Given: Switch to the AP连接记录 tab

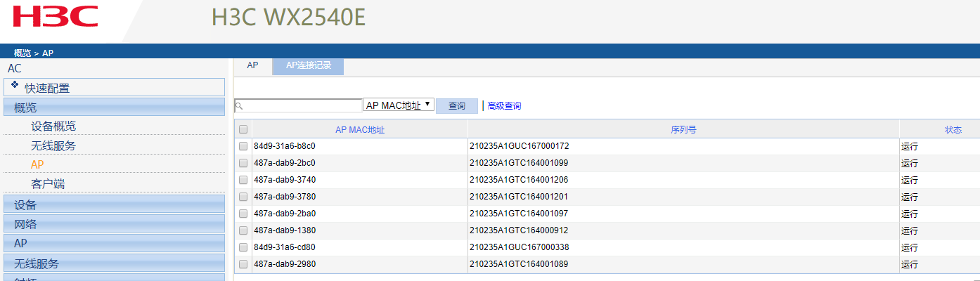Looking at the screenshot, I should [x=308, y=65].
